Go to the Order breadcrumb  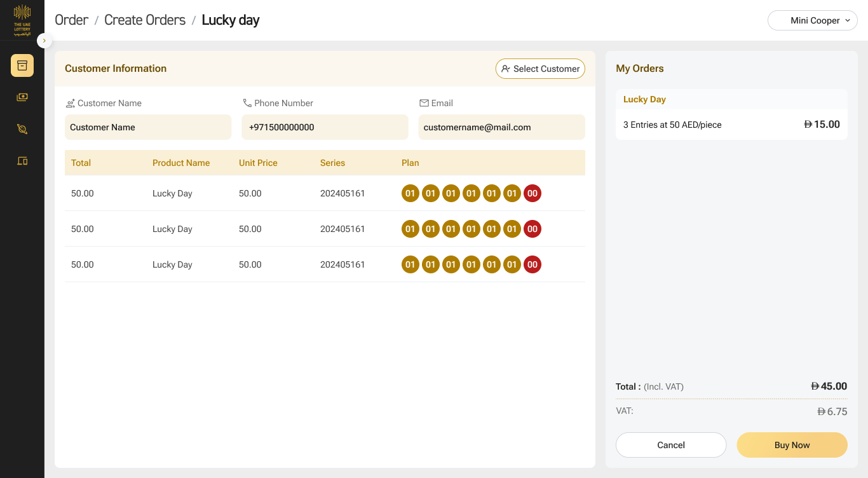point(71,20)
